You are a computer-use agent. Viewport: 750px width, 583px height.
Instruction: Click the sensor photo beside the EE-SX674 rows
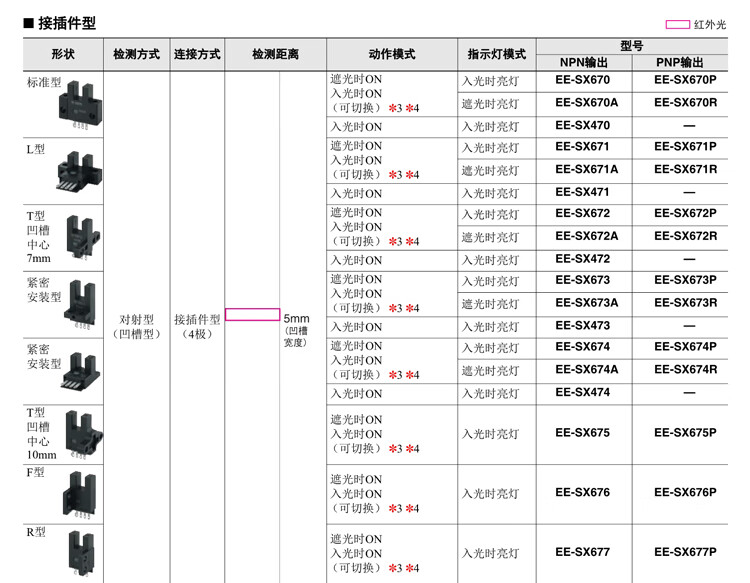point(81,372)
